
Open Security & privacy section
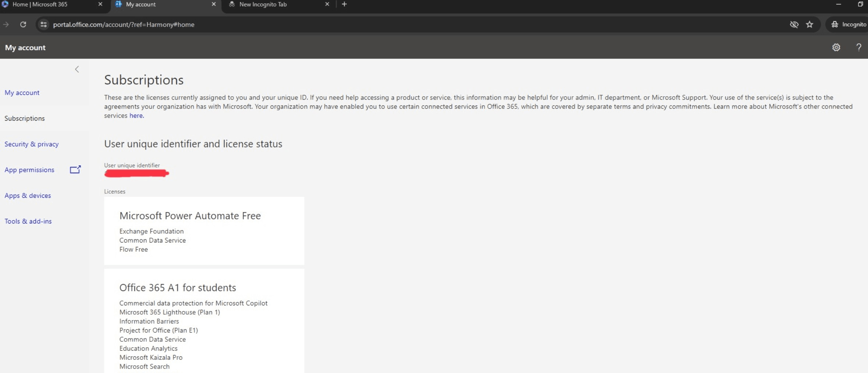point(32,144)
